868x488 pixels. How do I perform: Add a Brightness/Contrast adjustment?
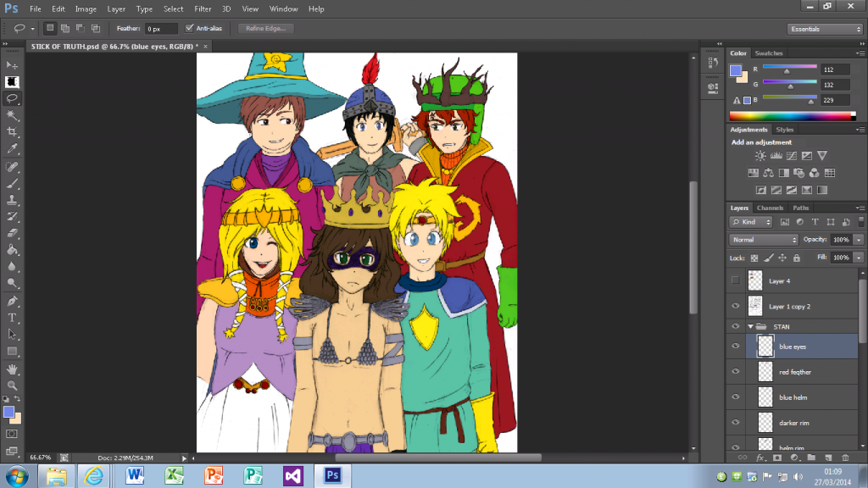(x=760, y=156)
